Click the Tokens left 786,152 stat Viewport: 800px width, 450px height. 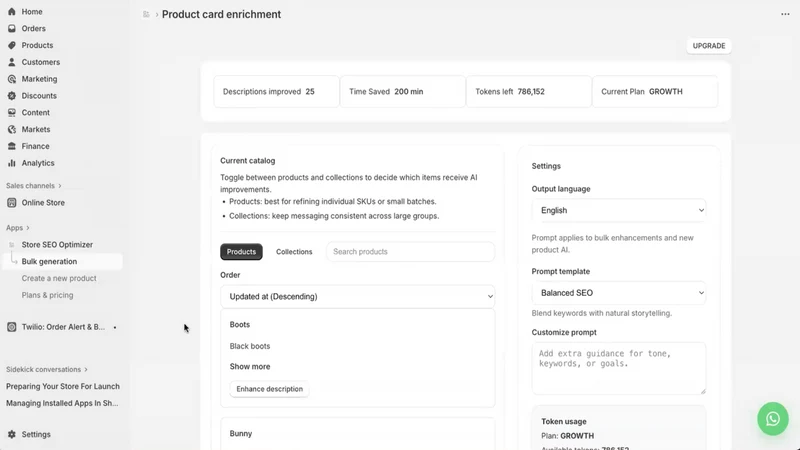(x=529, y=91)
